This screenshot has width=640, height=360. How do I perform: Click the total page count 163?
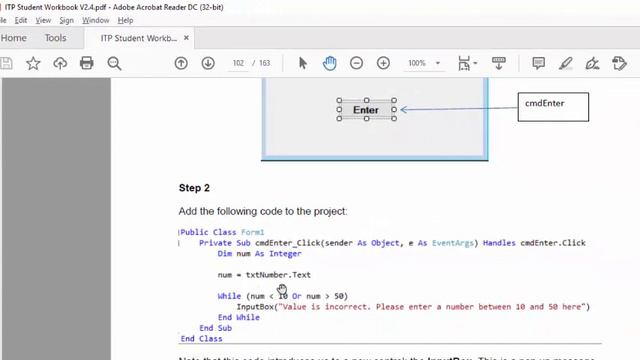pos(264,63)
